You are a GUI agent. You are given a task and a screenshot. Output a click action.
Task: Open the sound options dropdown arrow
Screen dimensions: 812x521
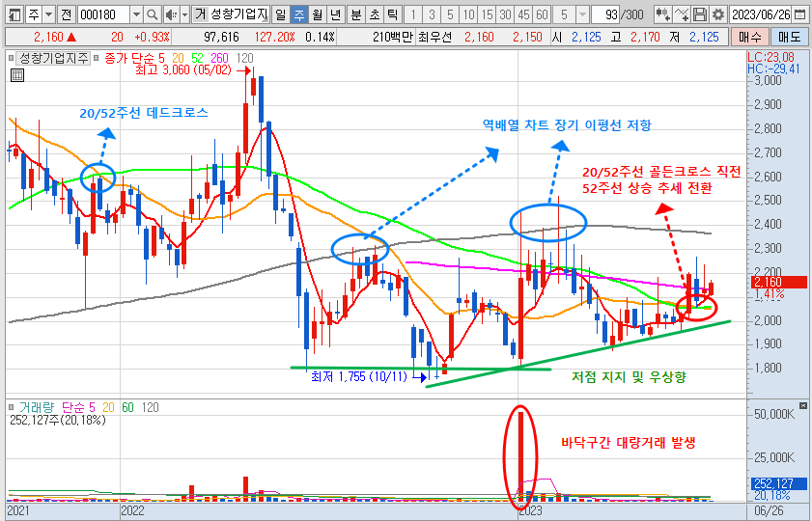[184, 14]
